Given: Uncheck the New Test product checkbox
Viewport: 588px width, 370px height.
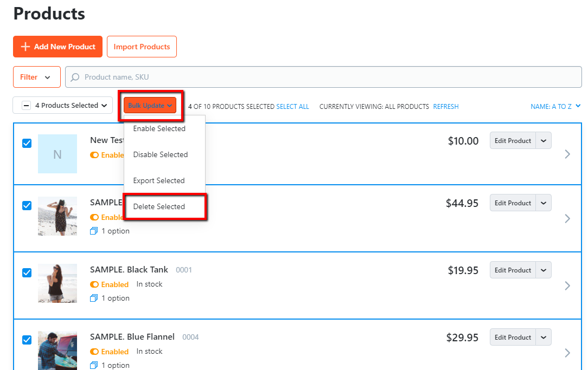Looking at the screenshot, I should pyautogui.click(x=27, y=144).
